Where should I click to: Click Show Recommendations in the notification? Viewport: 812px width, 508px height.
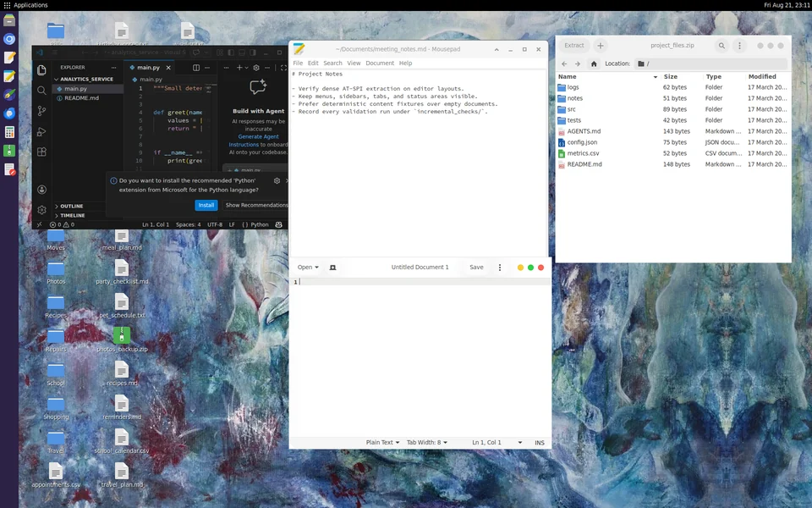(255, 205)
